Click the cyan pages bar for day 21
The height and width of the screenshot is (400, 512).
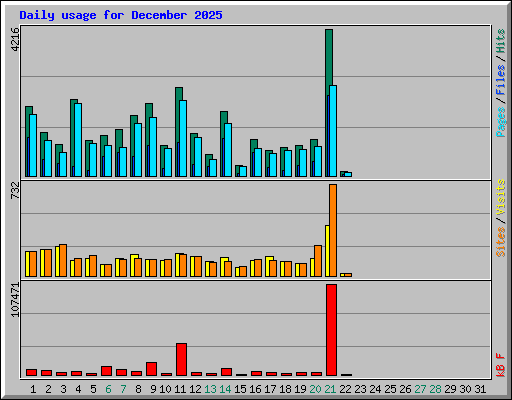click(x=333, y=131)
